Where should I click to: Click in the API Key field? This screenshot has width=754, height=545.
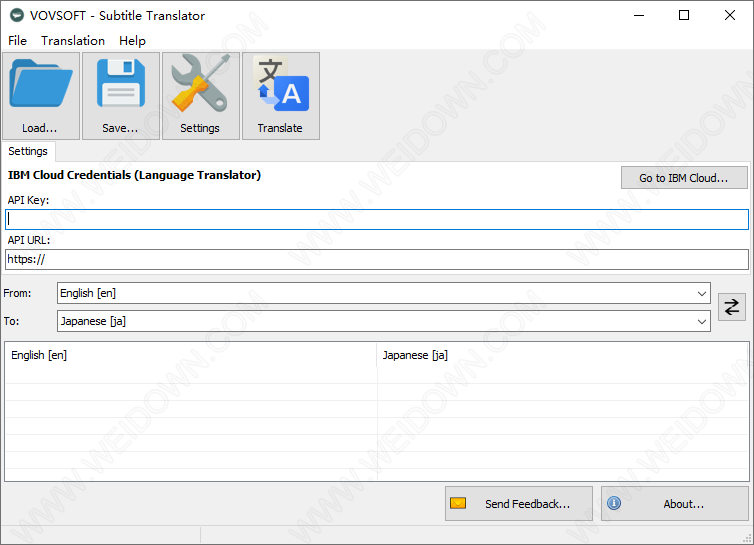377,219
